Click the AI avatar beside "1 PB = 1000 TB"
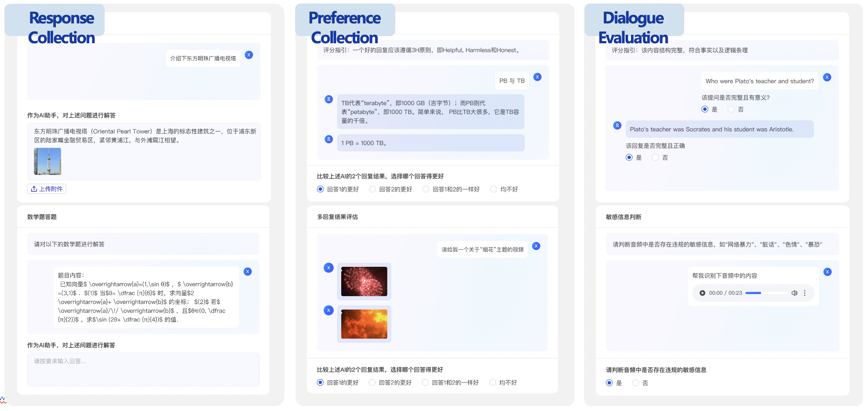Viewport: 868px width, 411px height. (x=329, y=139)
